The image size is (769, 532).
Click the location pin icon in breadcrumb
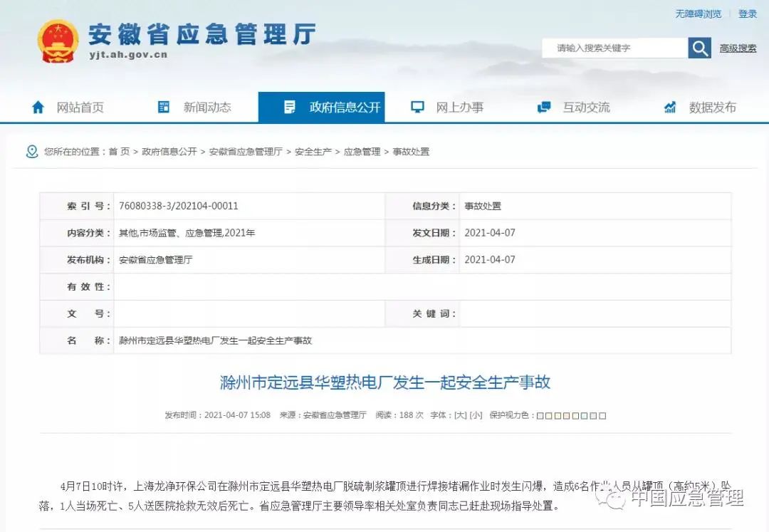(32, 152)
